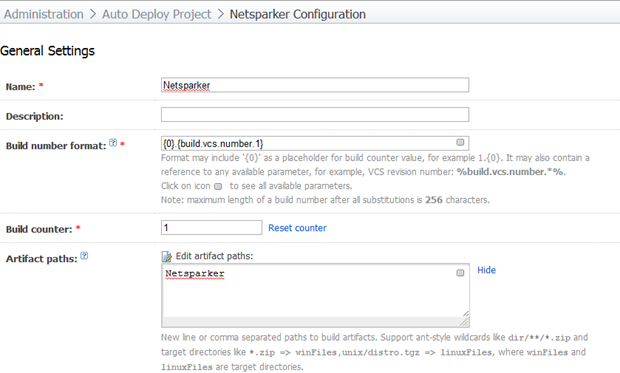Open the Administration breadcrumb link
Viewport: 620px width, 373px height.
[x=43, y=14]
